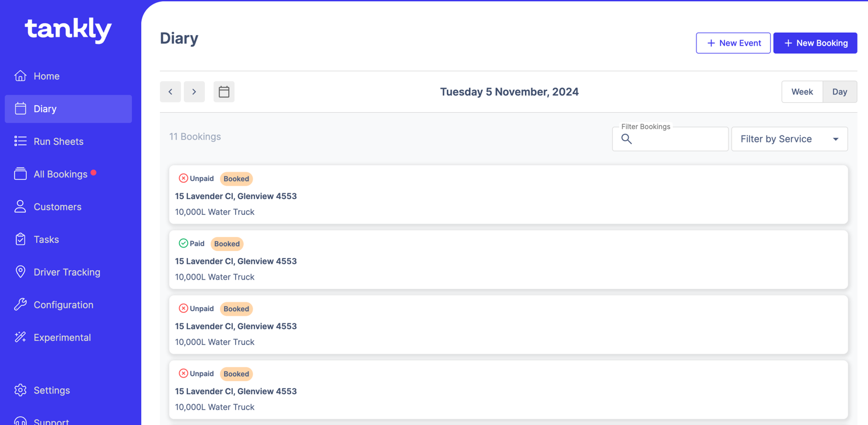The height and width of the screenshot is (425, 868).
Task: Go to previous day arrow
Action: click(170, 92)
